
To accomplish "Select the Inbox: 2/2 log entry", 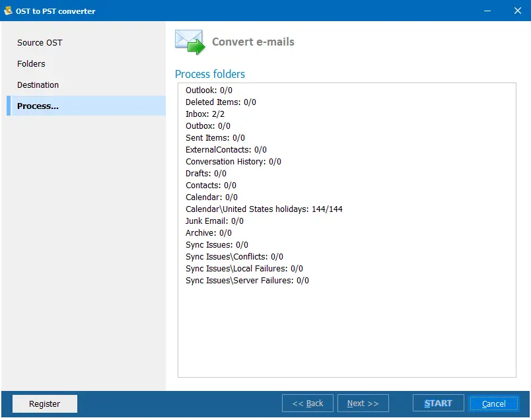I will click(205, 114).
